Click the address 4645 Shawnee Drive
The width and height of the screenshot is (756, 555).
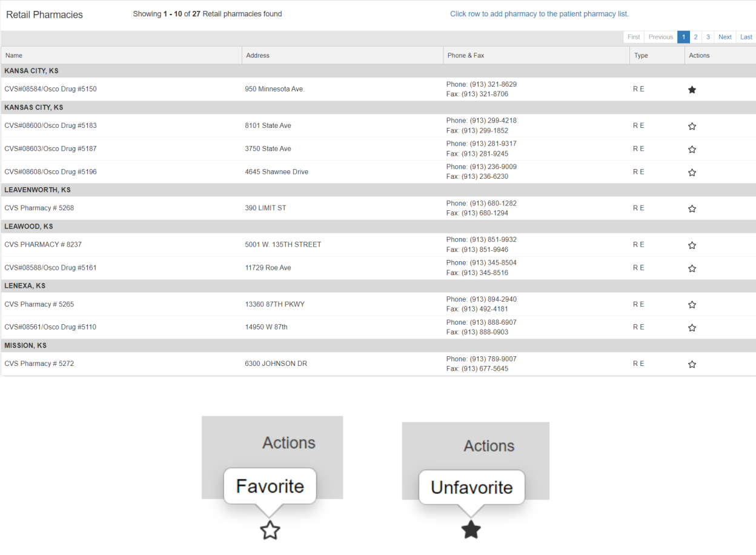coord(276,171)
